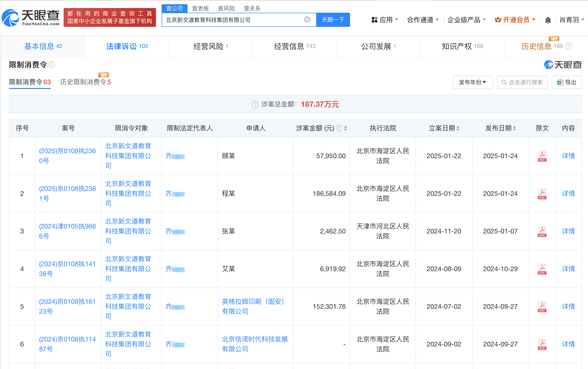This screenshot has width=588, height=369.
Task: Sort table by 涉案金额 arrows
Action: 346,128
